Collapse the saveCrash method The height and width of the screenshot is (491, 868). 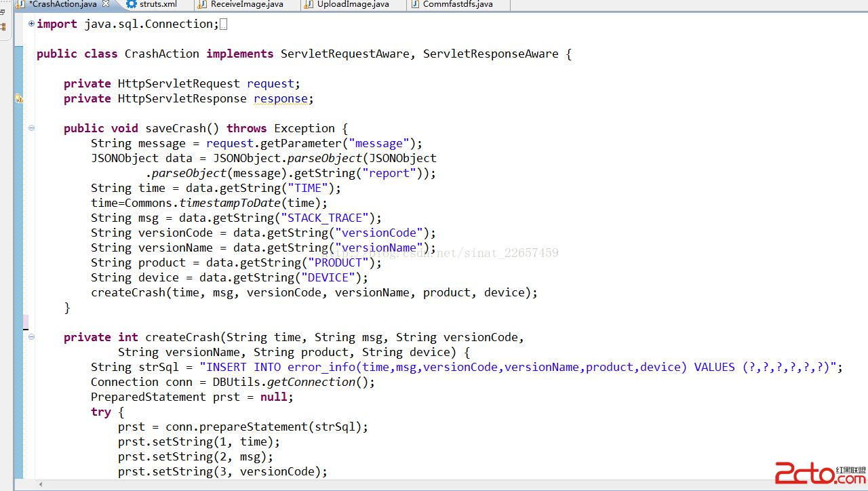31,128
